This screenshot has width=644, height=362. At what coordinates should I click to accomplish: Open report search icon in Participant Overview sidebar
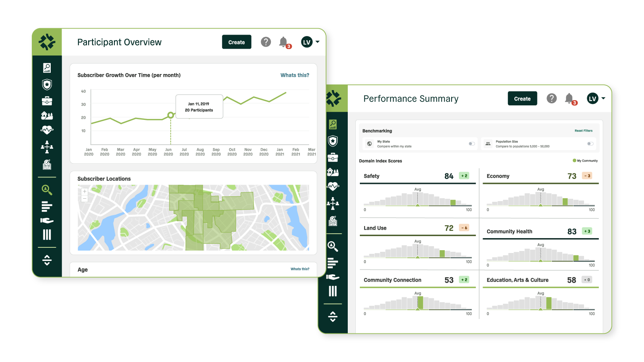tap(47, 68)
